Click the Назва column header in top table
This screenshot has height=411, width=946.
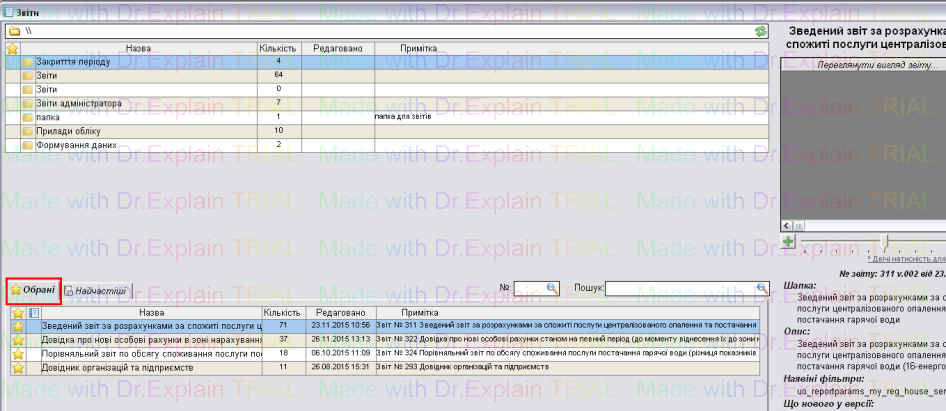click(138, 48)
